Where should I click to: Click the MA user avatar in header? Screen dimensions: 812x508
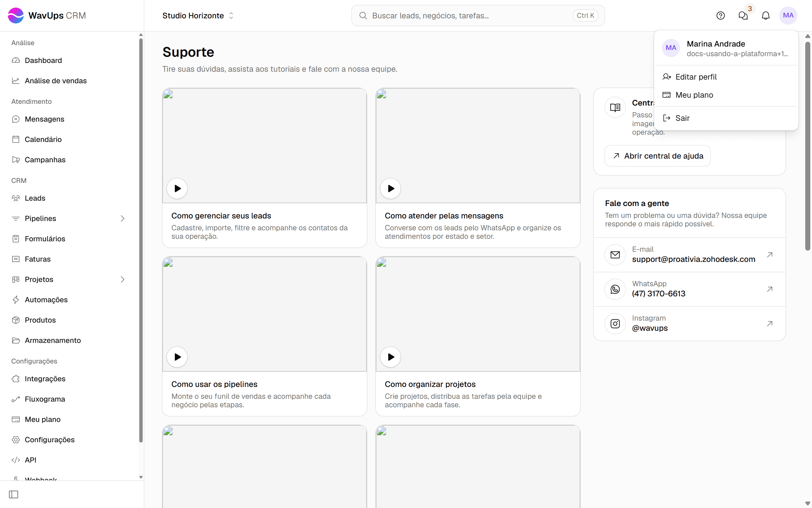pos(788,16)
